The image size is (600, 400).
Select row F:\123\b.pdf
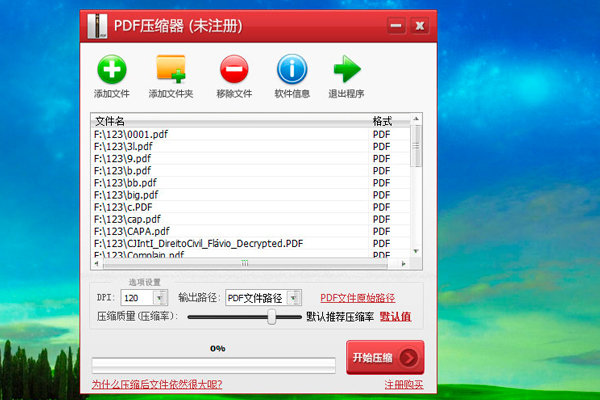click(x=251, y=171)
